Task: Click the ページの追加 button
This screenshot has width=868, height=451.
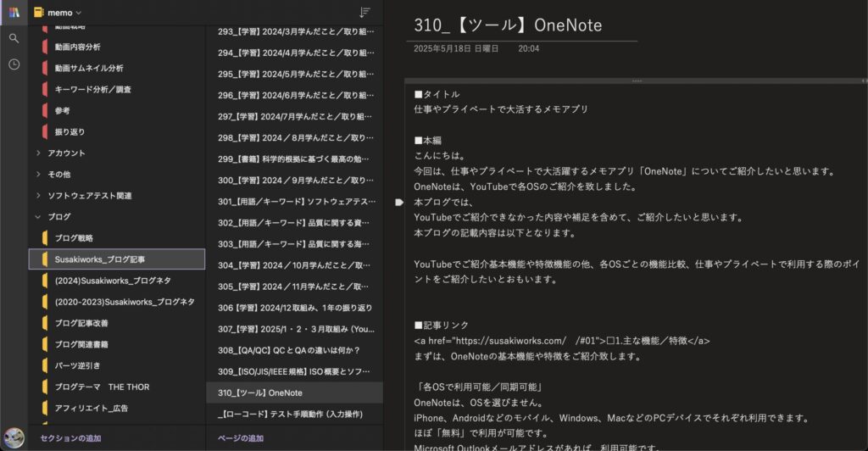Action: [x=240, y=438]
